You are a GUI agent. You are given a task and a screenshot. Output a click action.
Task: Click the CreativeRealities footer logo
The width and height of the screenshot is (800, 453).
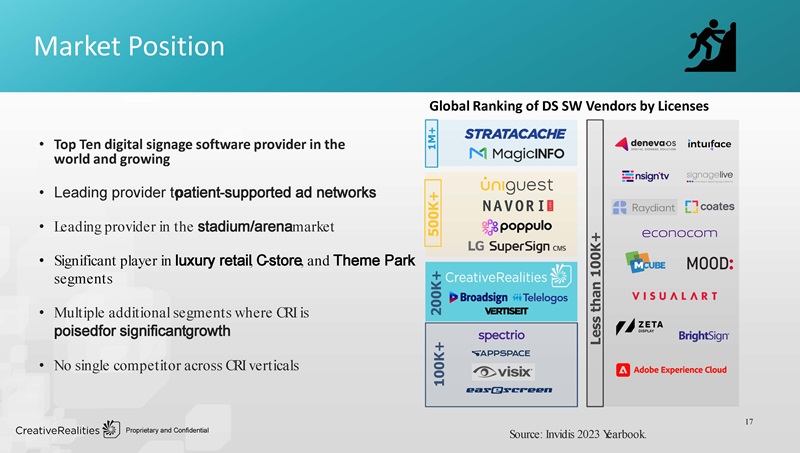click(67, 430)
